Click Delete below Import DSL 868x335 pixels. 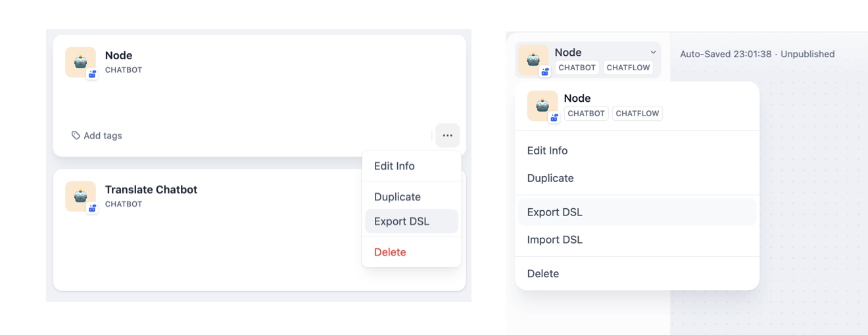(x=543, y=274)
